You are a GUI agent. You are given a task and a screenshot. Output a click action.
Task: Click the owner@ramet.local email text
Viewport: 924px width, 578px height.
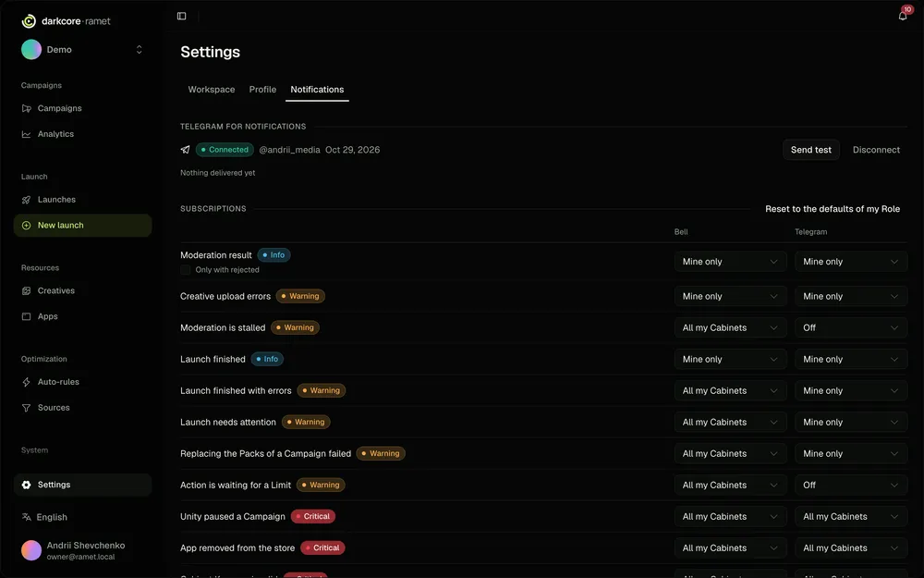coord(80,558)
